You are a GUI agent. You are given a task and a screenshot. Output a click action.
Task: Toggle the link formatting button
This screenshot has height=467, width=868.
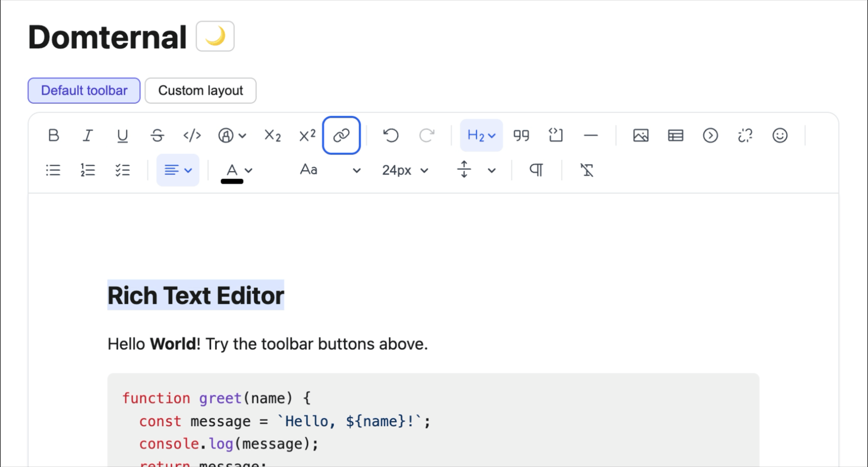pos(341,135)
